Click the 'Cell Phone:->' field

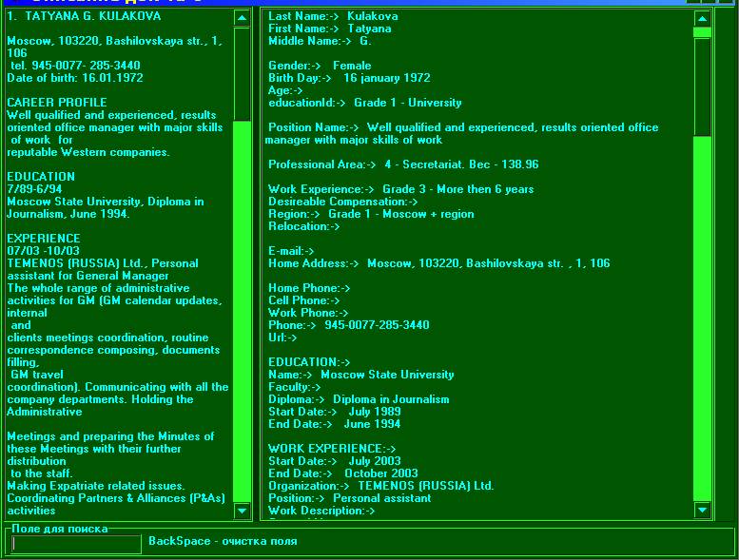pos(304,300)
